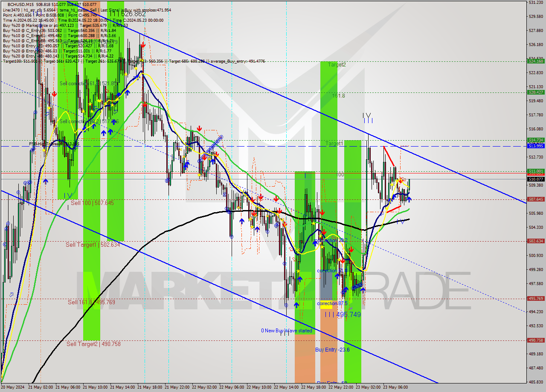This screenshot has height=392, width=546.
Task: Click the 'Sell Target1 | 502.634' label
Action: point(93,245)
